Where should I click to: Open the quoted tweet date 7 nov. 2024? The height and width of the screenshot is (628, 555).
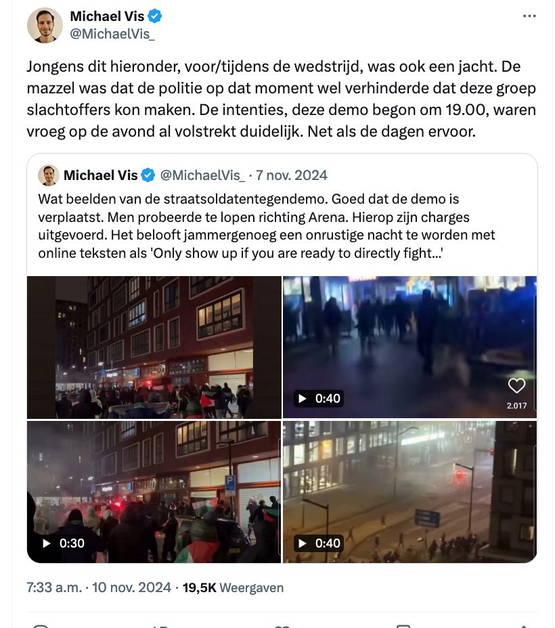(292, 175)
